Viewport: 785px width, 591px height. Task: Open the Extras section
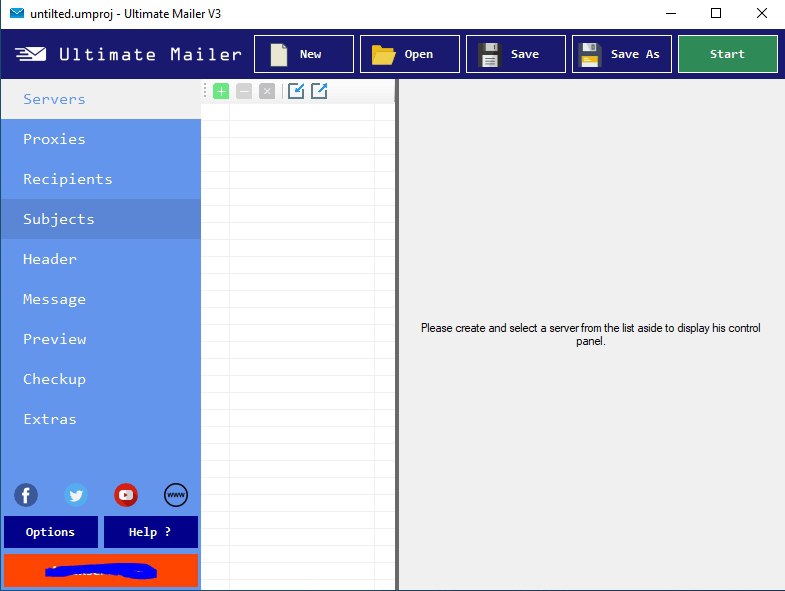click(x=101, y=419)
